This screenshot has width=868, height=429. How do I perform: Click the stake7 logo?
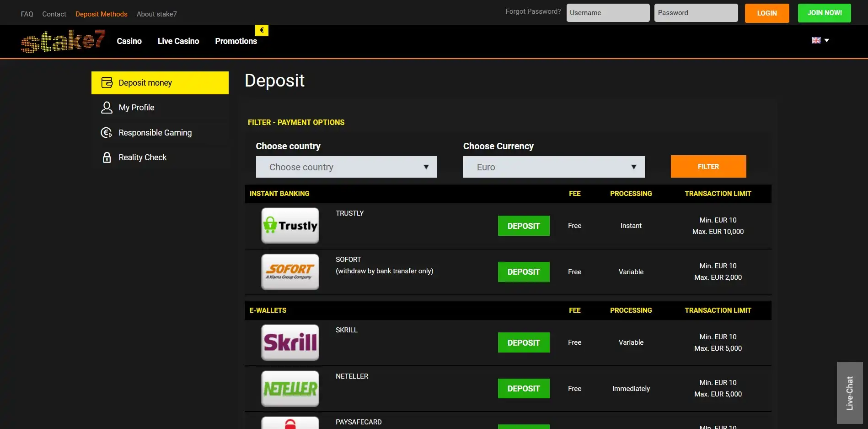63,41
